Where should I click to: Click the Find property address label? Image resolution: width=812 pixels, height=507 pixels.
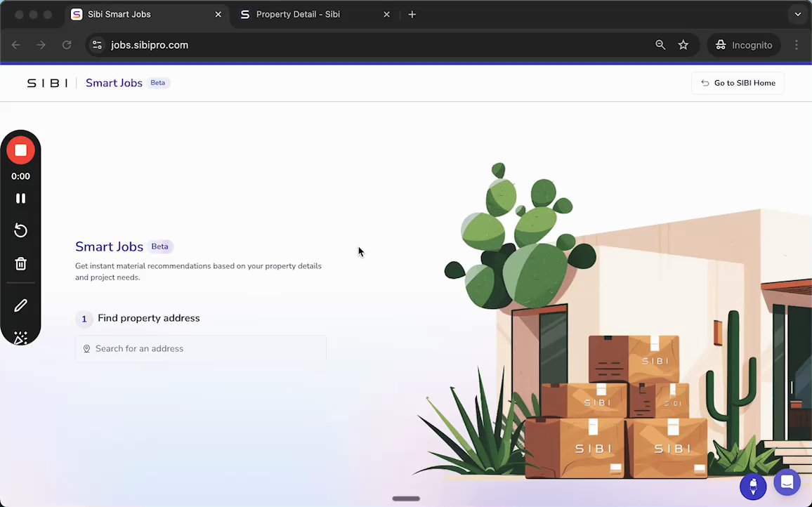coord(149,318)
